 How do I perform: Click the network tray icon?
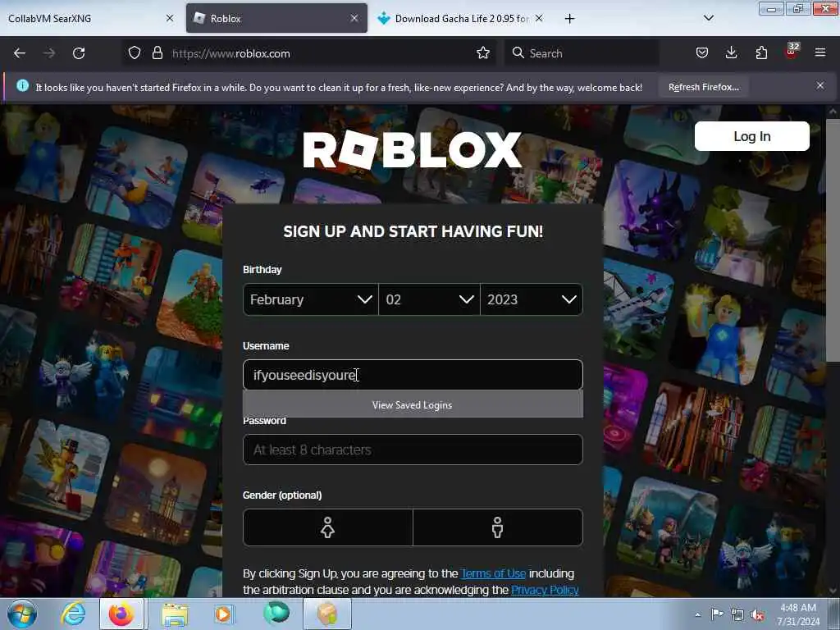(x=737, y=615)
